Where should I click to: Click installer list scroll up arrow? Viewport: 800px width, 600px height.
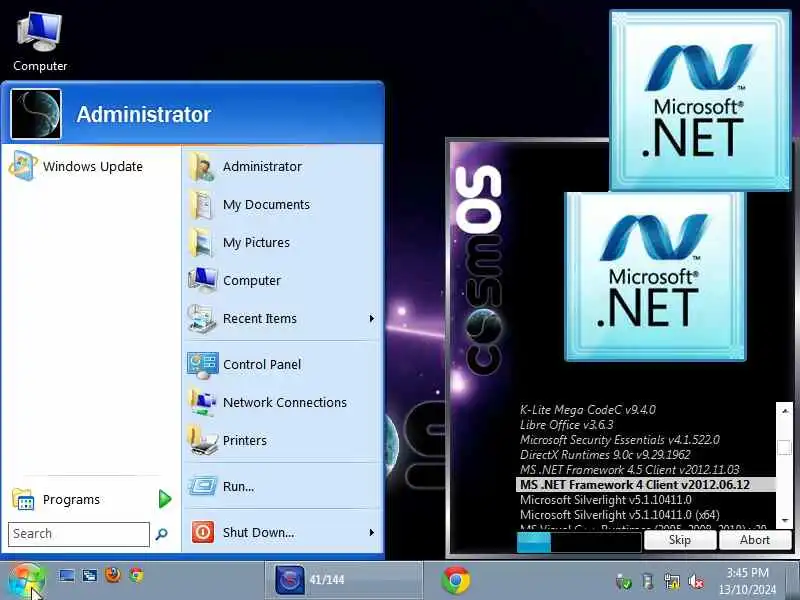pyautogui.click(x=784, y=410)
